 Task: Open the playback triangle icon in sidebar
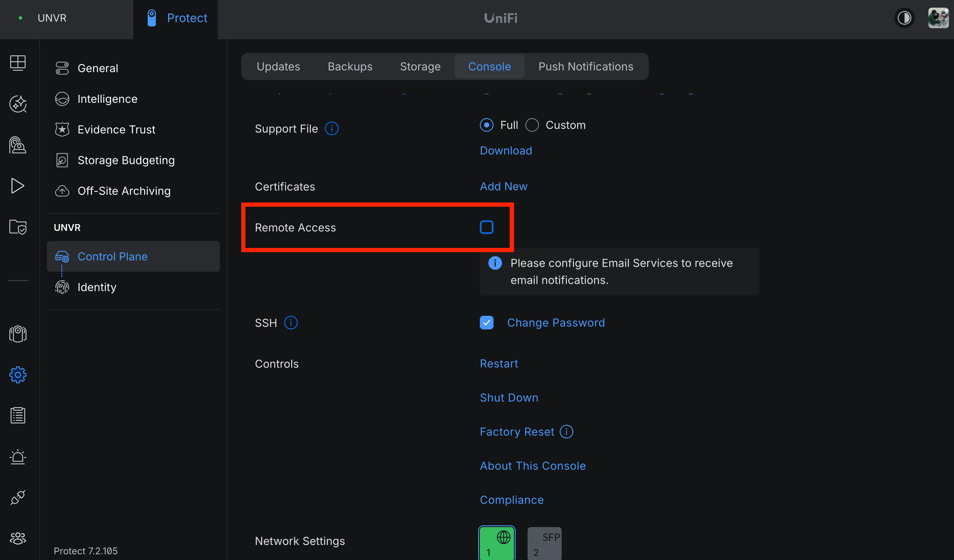pos(18,186)
